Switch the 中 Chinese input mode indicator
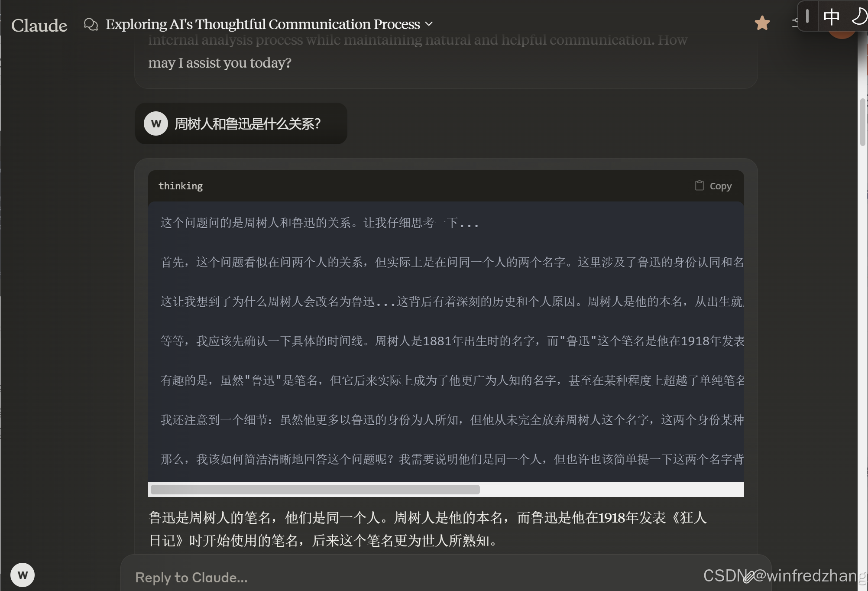Image resolution: width=868 pixels, height=591 pixels. pos(831,17)
